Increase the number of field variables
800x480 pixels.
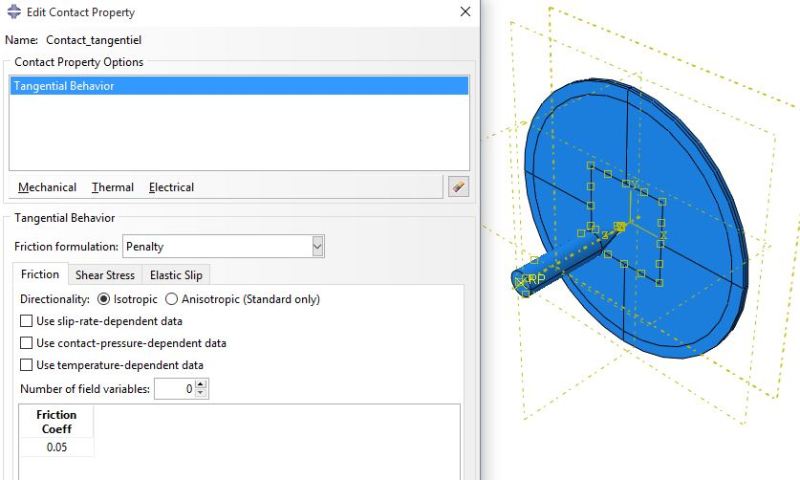pyautogui.click(x=201, y=384)
